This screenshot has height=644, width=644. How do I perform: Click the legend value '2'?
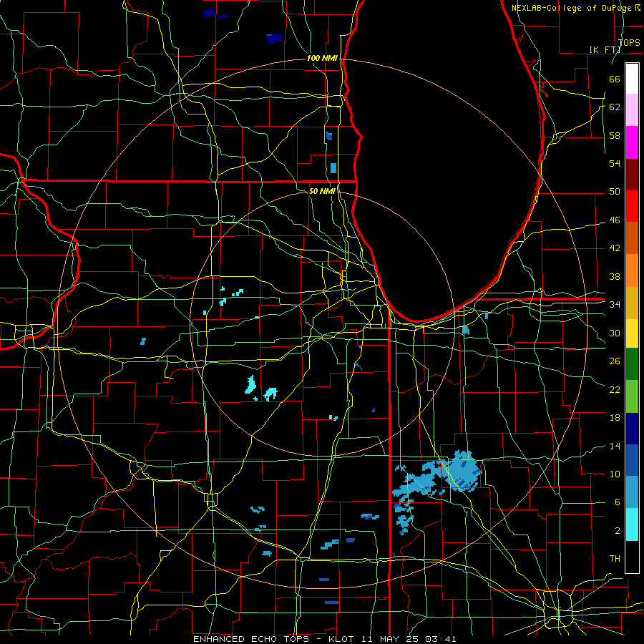coord(617,531)
